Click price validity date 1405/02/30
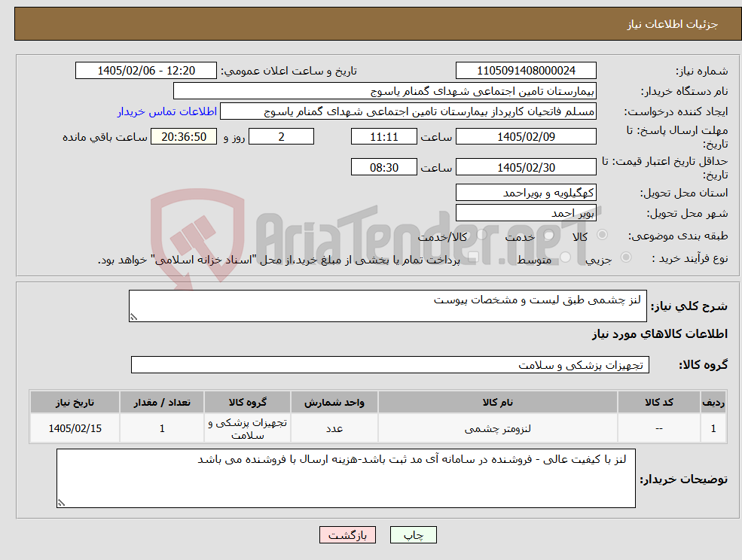 [526, 167]
